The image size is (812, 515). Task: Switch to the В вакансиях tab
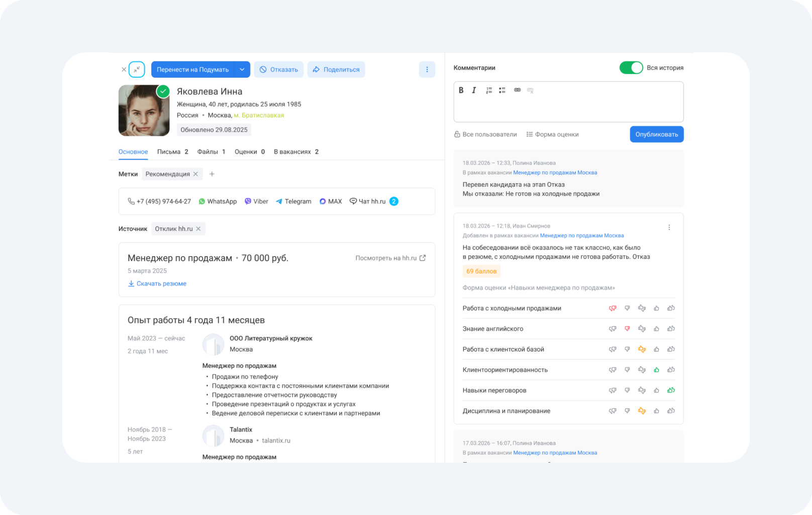296,152
